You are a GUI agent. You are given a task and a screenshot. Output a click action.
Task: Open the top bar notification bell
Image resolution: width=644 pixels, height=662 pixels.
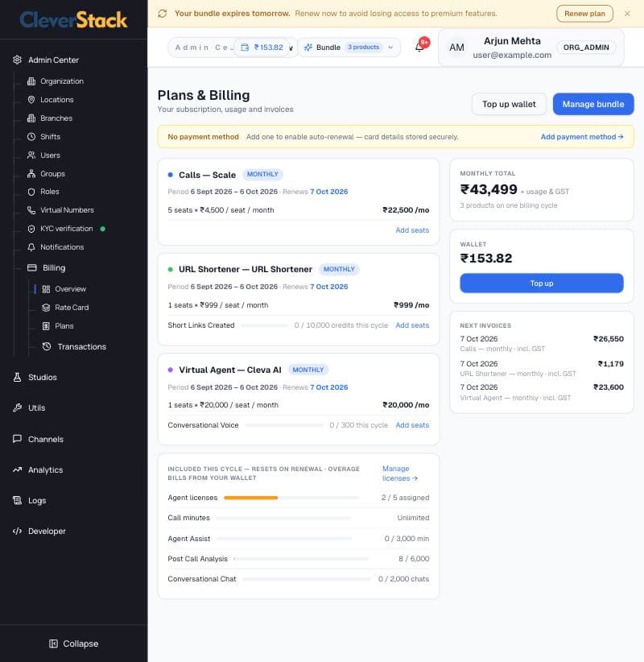(419, 48)
